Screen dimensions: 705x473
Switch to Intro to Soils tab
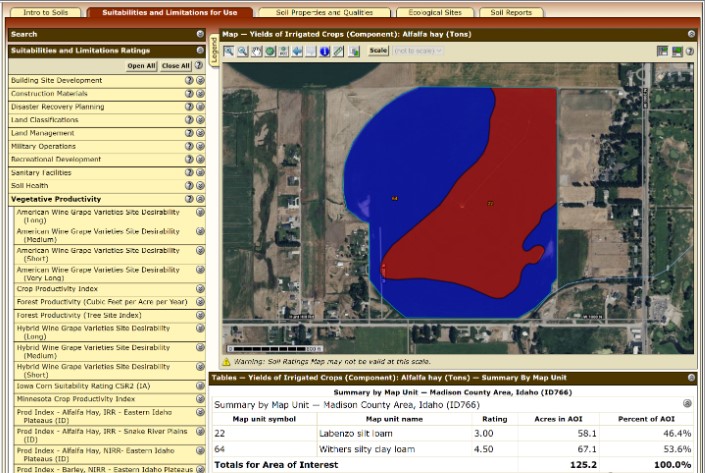45,12
